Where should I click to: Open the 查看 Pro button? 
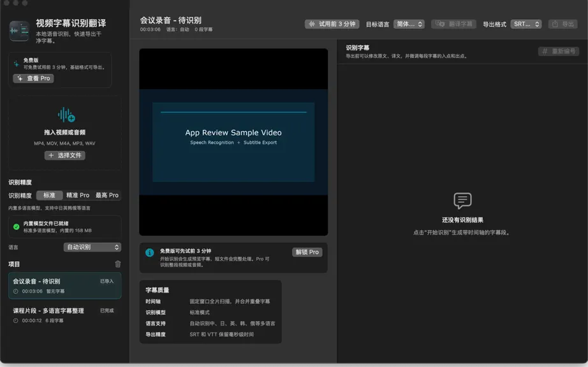[33, 78]
